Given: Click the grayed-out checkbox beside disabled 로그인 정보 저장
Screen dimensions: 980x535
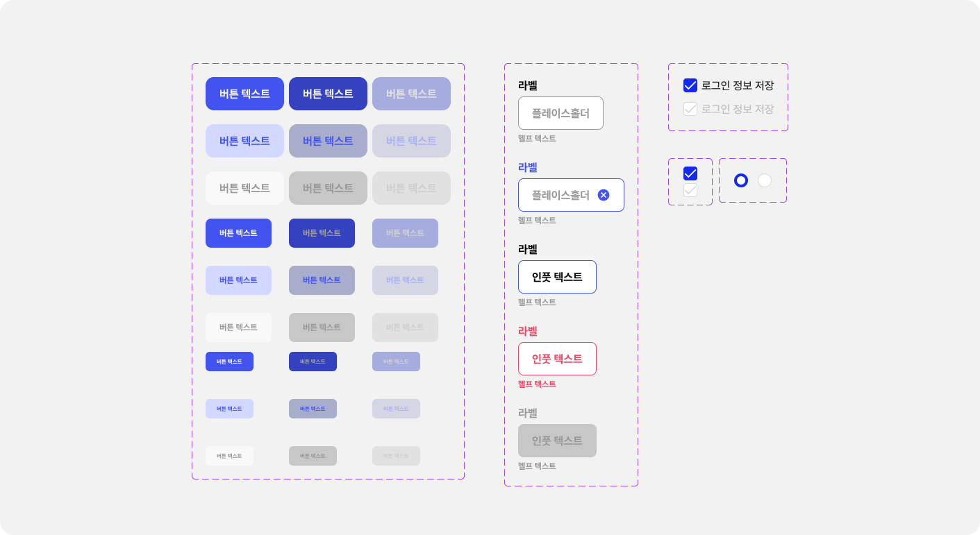Looking at the screenshot, I should click(x=690, y=109).
